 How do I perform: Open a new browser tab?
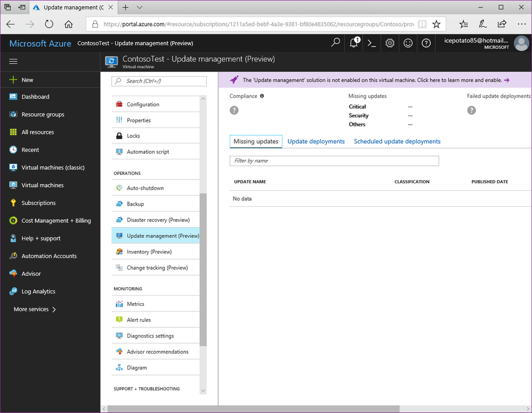coord(125,7)
